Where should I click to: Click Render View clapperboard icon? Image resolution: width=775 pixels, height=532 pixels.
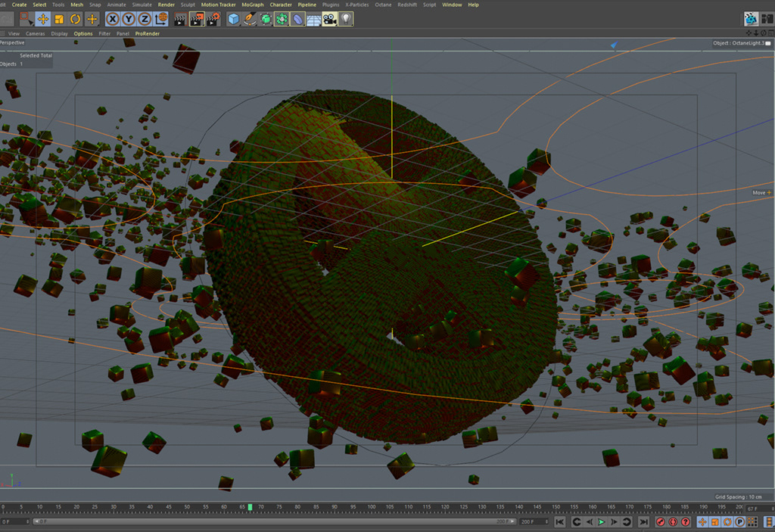pyautogui.click(x=180, y=19)
